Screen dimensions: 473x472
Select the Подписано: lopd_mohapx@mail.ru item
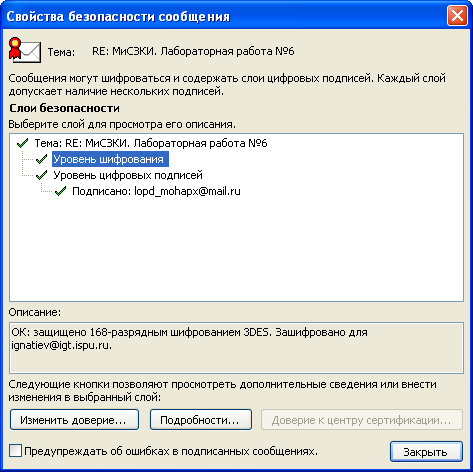tap(156, 191)
